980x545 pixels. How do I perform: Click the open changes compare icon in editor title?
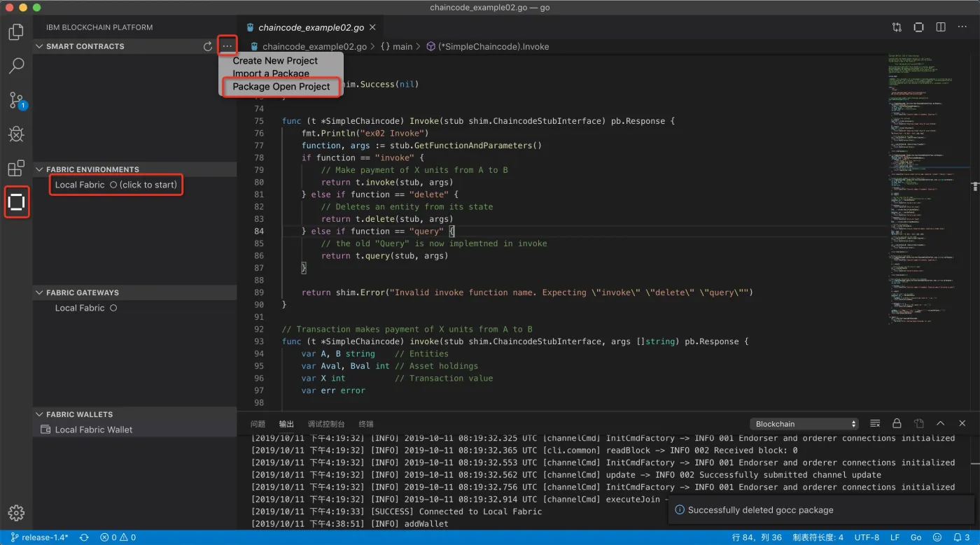point(897,28)
